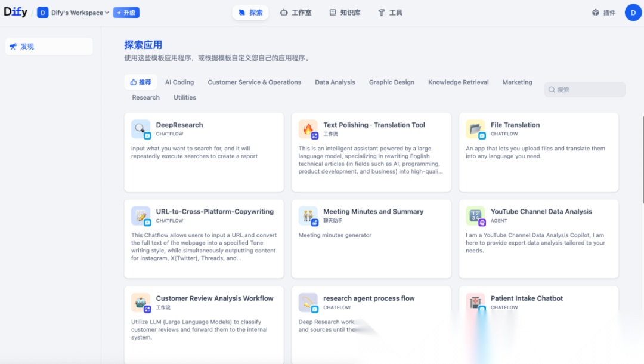Open Text Polishing · Translation Tool title

coord(374,125)
